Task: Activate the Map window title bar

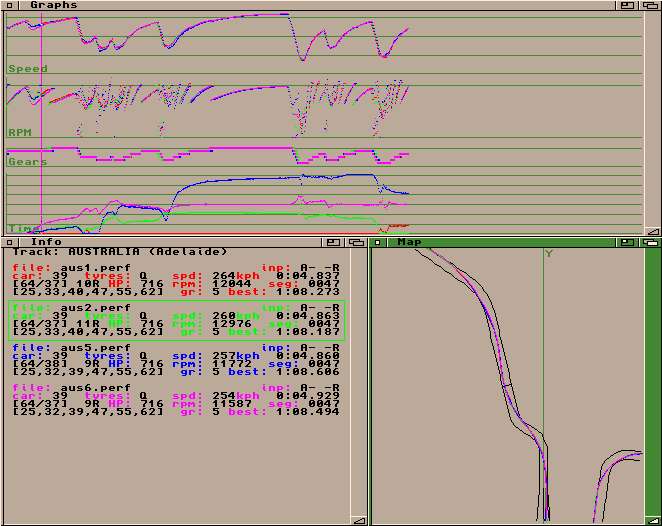Action: tap(502, 242)
